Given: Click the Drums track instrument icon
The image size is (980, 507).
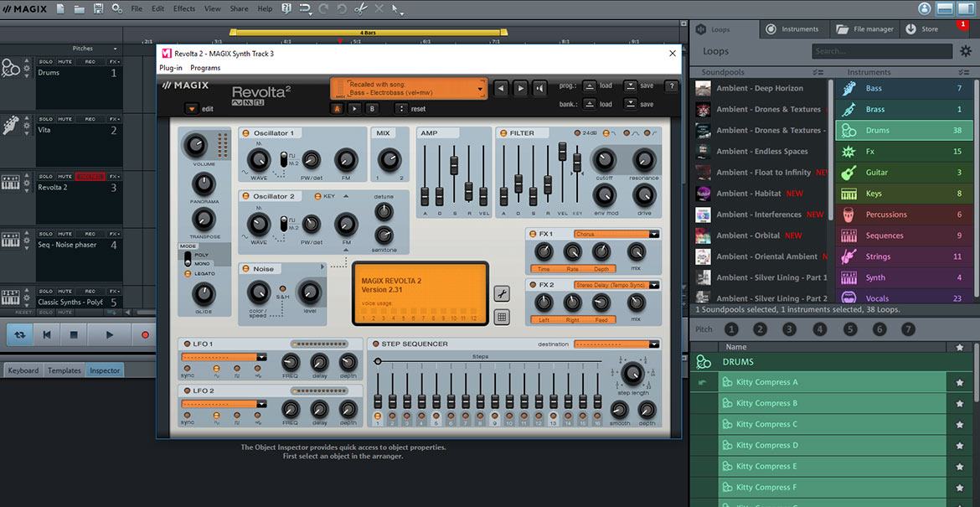Looking at the screenshot, I should (11, 68).
